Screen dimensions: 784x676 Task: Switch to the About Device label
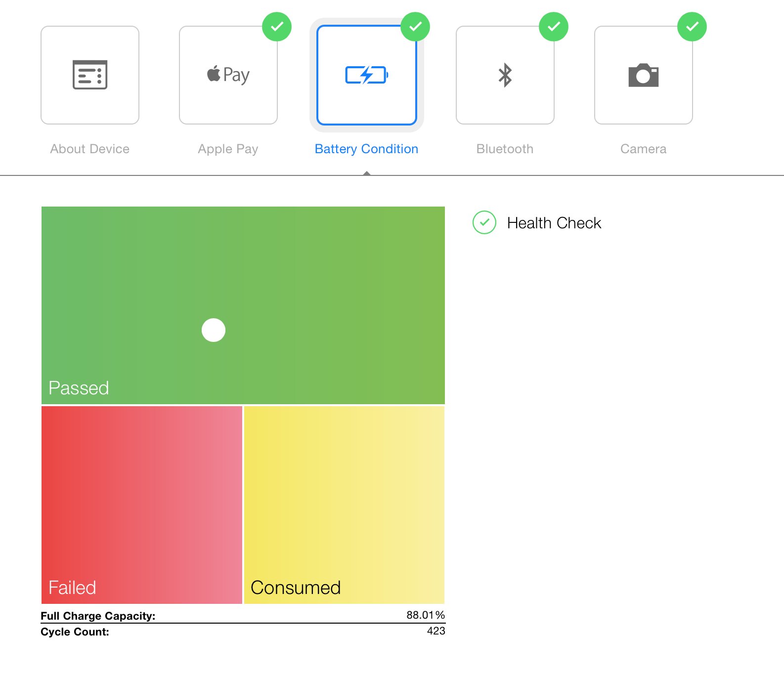pos(90,149)
